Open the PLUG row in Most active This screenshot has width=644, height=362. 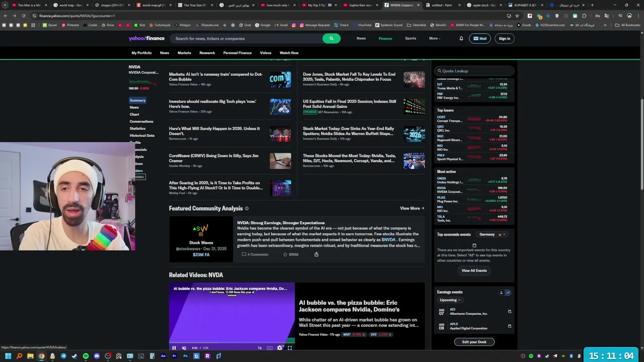click(x=473, y=199)
